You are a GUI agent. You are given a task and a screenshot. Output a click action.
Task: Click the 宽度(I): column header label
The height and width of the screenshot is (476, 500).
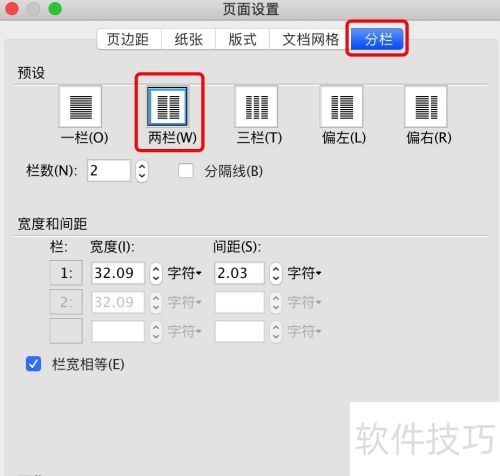[x=112, y=247]
